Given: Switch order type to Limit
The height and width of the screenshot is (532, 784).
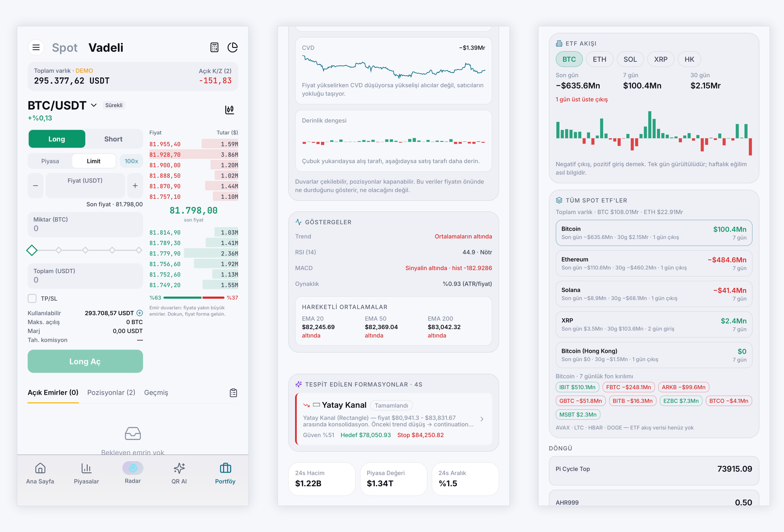Looking at the screenshot, I should [93, 161].
